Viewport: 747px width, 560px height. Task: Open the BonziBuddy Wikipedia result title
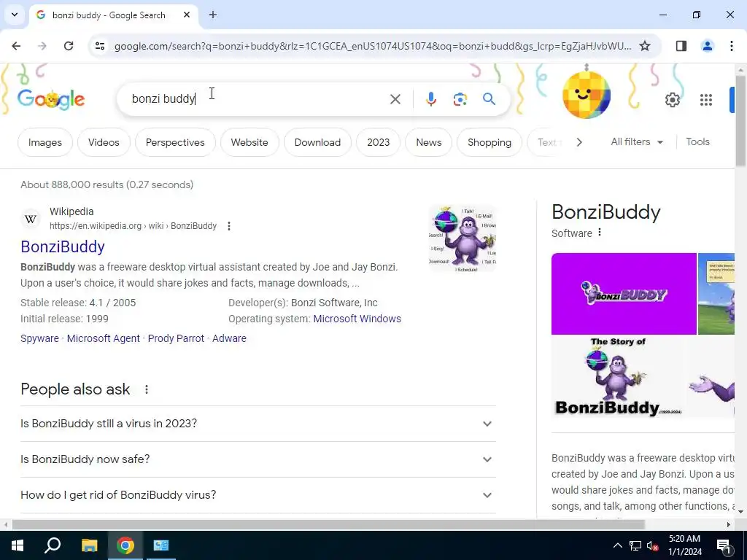click(63, 246)
